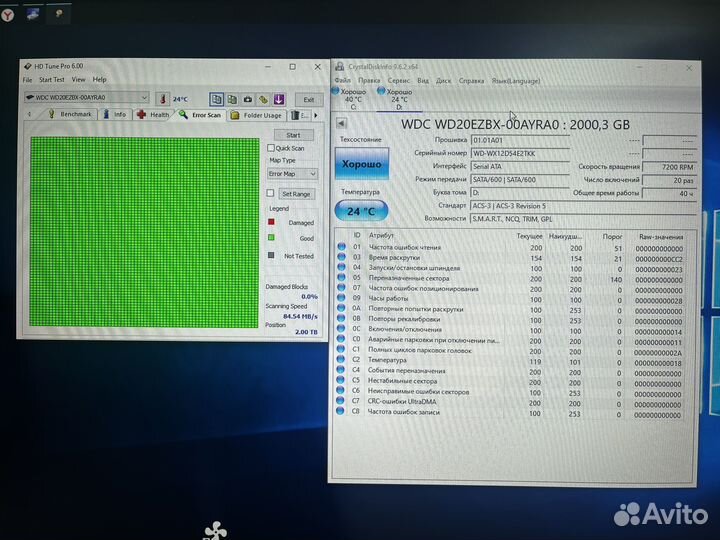Click the camera save screenshot icon
Image resolution: width=720 pixels, height=540 pixels.
[x=248, y=99]
